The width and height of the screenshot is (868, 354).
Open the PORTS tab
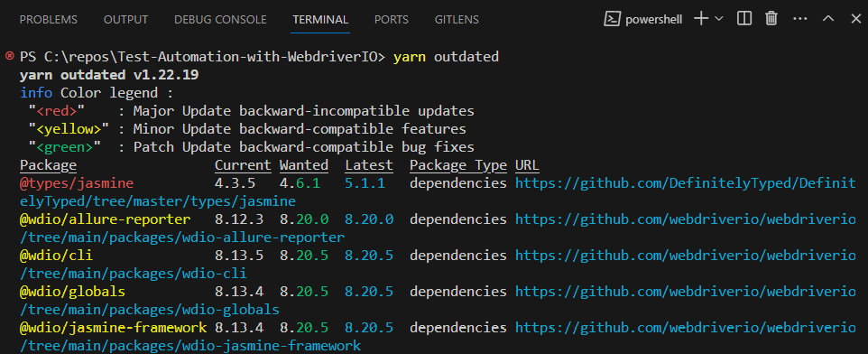pyautogui.click(x=392, y=20)
